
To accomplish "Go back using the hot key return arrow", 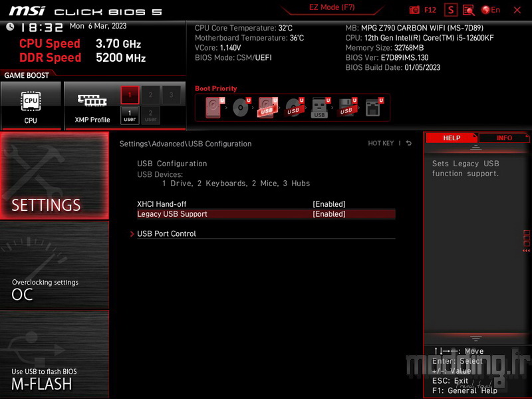I will (409, 143).
